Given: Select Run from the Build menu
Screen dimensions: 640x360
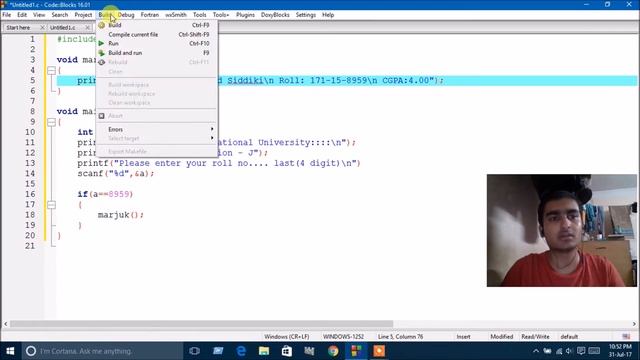Looking at the screenshot, I should 158,43.
